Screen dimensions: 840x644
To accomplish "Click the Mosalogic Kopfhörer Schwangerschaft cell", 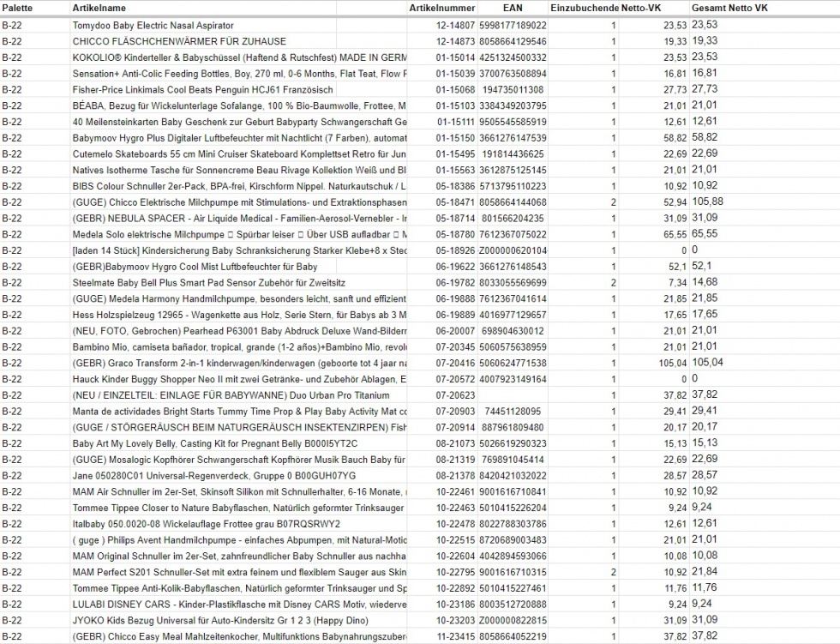I will (239, 459).
